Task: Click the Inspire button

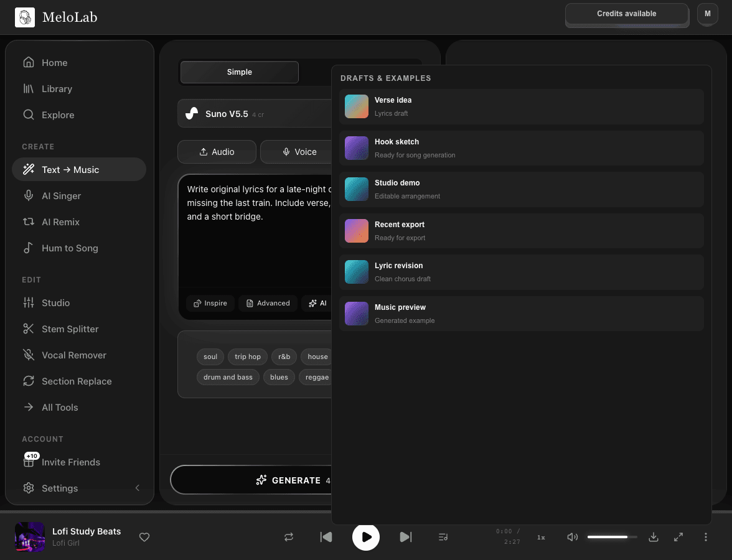Action: [x=210, y=304]
